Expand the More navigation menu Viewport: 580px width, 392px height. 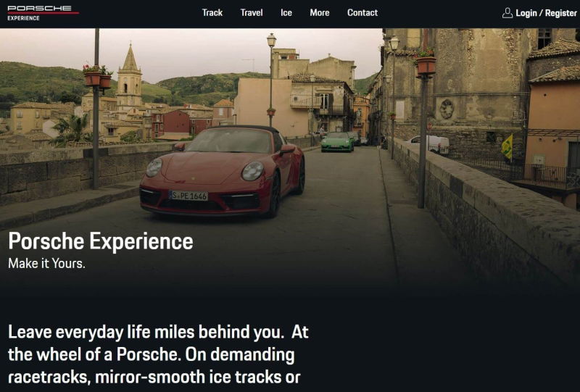tap(320, 13)
